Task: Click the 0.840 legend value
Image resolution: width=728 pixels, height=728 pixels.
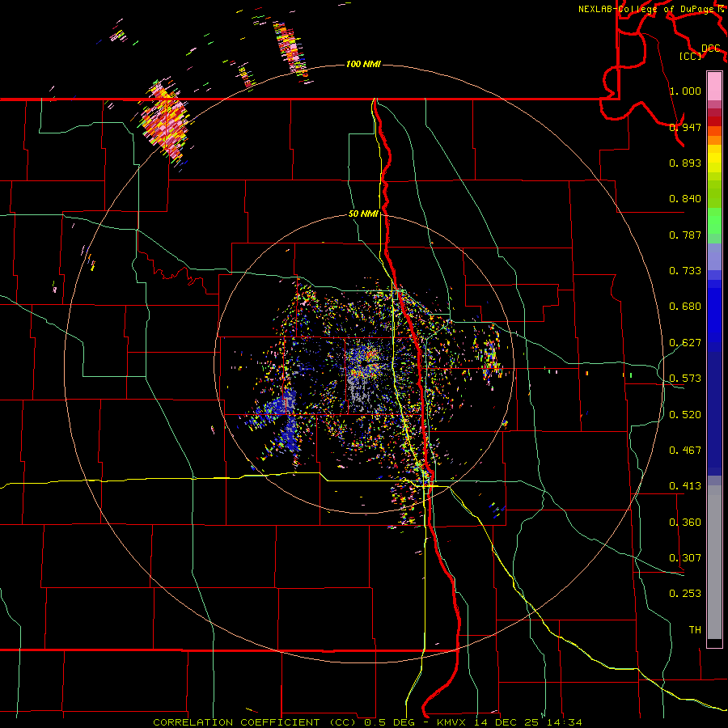Action: click(x=685, y=199)
